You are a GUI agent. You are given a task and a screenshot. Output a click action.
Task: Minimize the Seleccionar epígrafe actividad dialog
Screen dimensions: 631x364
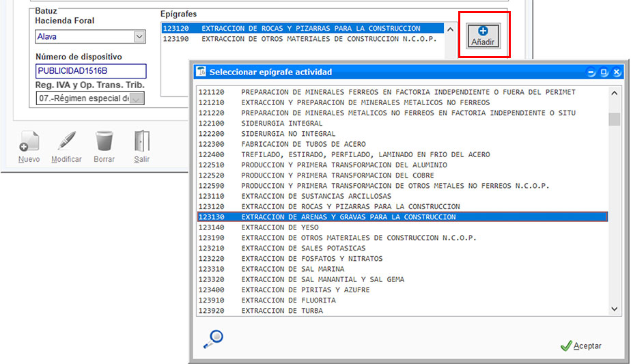[x=591, y=72]
